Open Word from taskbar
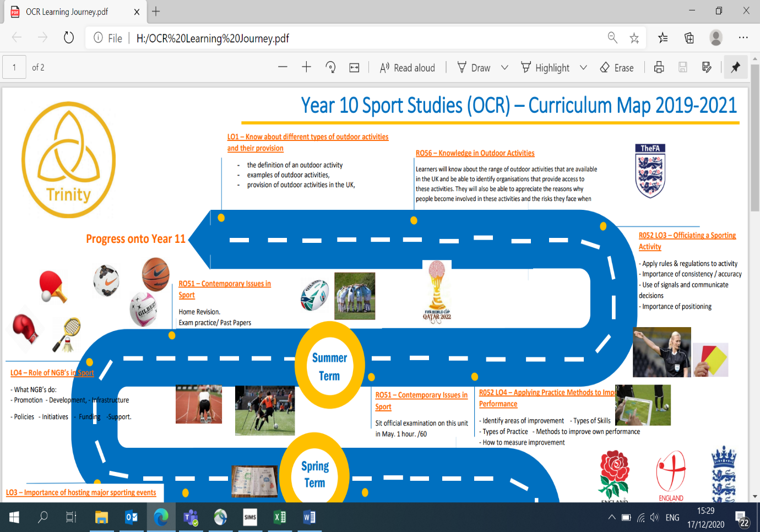This screenshot has width=760, height=532. coord(310,517)
